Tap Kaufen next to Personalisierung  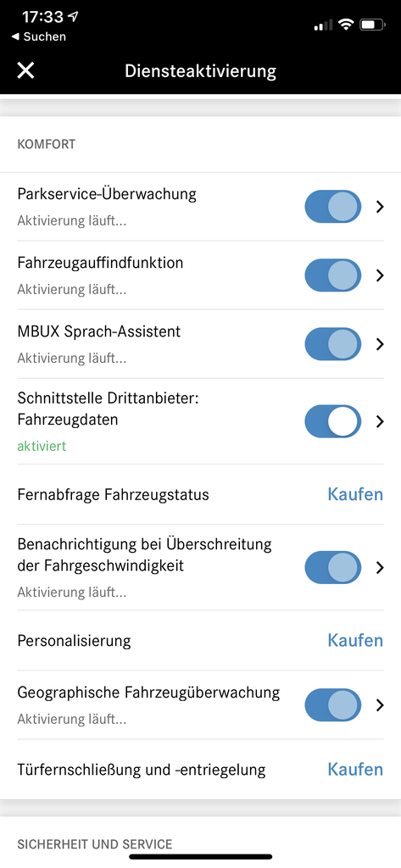[355, 641]
